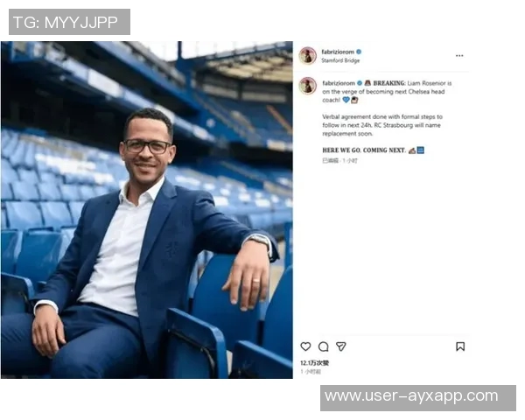This screenshot has height=420, width=525.
Task: Open the Stamford Bridge location link
Action: [340, 60]
